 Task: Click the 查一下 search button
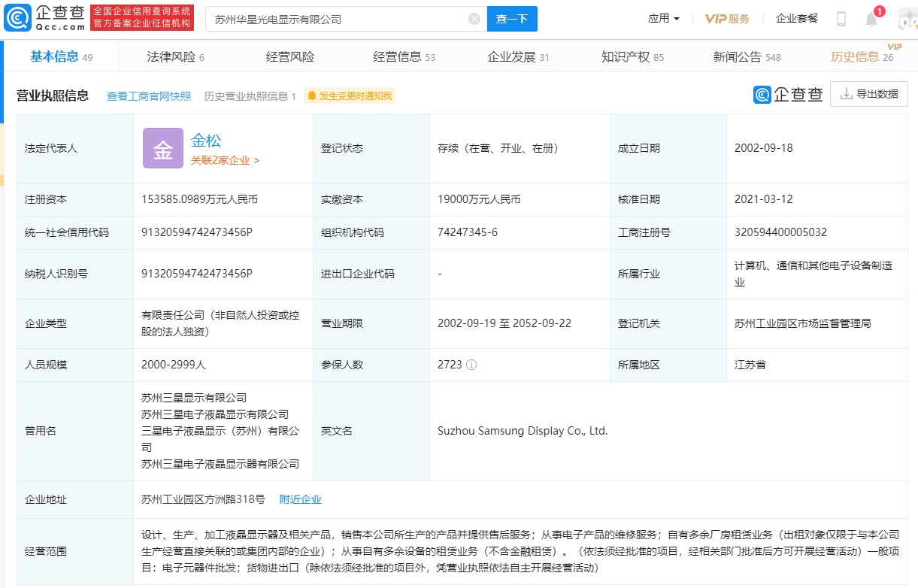click(x=512, y=19)
